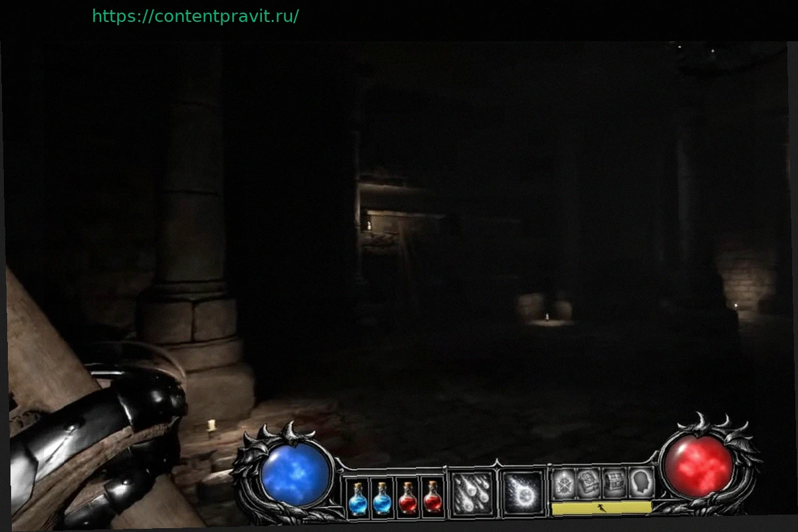
Task: Click the blue mana orb
Action: [x=295, y=473]
